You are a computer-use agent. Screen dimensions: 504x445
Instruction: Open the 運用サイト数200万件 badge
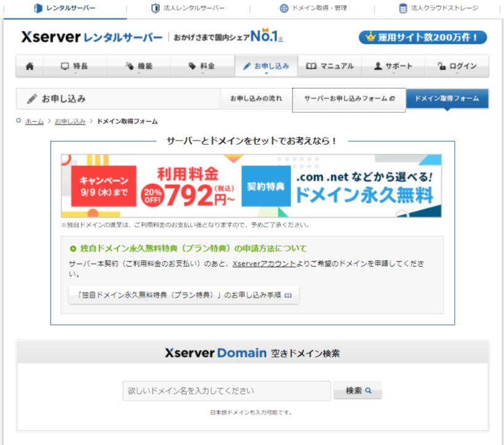click(423, 37)
